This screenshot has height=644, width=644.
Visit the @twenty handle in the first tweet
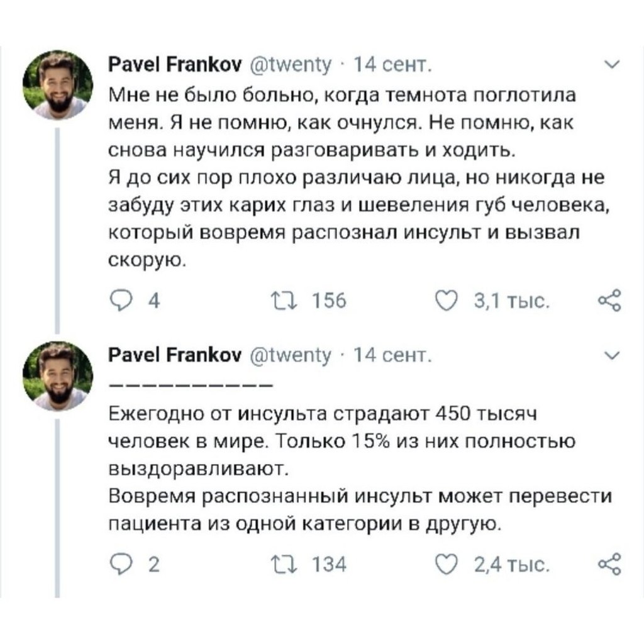pyautogui.click(x=291, y=65)
